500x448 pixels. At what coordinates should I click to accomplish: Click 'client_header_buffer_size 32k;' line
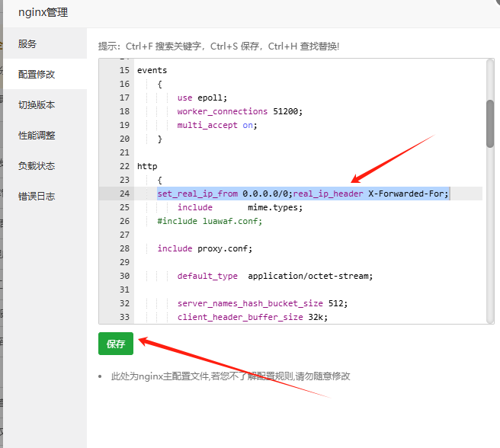(x=252, y=317)
